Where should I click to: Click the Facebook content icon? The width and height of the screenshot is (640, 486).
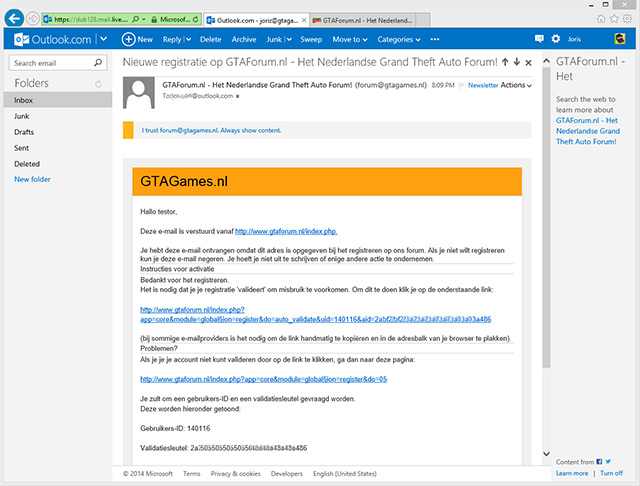[599, 462]
